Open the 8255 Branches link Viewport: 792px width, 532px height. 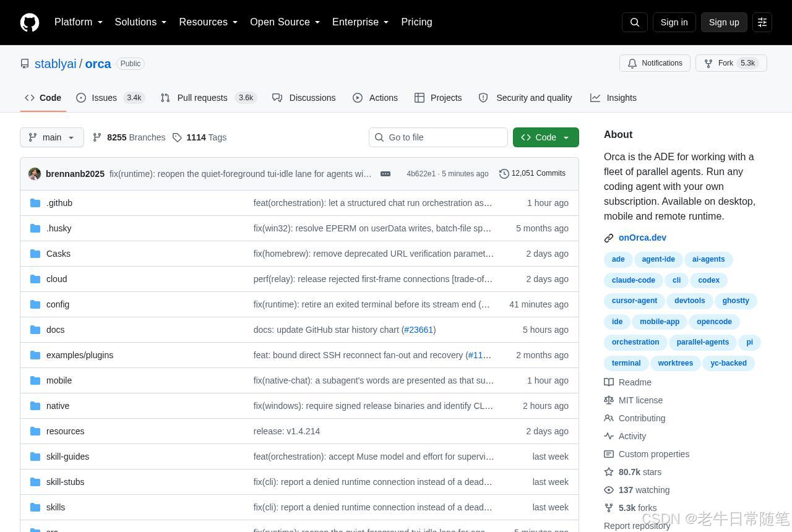[129, 137]
